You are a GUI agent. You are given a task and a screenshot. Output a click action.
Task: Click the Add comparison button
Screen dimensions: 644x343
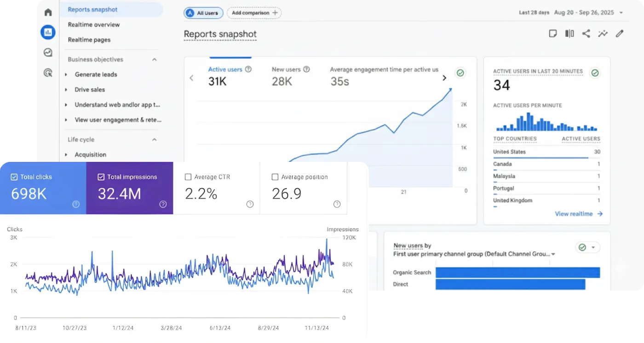tap(254, 13)
